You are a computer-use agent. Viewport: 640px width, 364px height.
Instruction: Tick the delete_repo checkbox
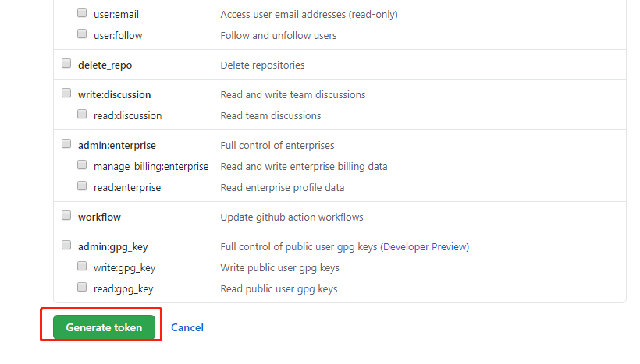[x=66, y=63]
